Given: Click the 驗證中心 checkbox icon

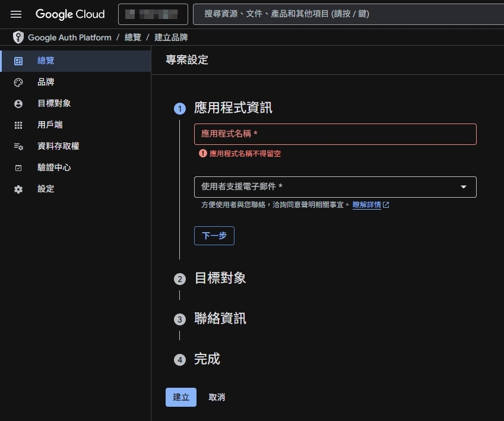Looking at the screenshot, I should [x=18, y=167].
